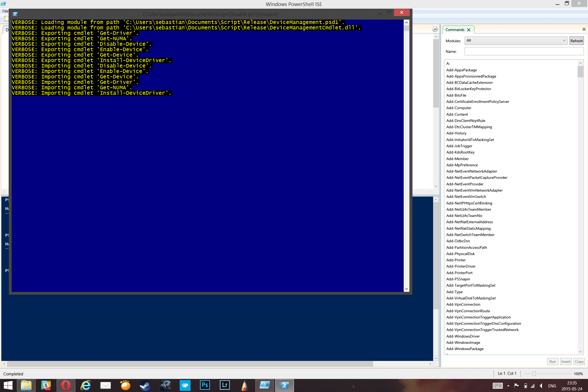Focus the Name search field
The height and width of the screenshot is (392, 588).
(524, 51)
